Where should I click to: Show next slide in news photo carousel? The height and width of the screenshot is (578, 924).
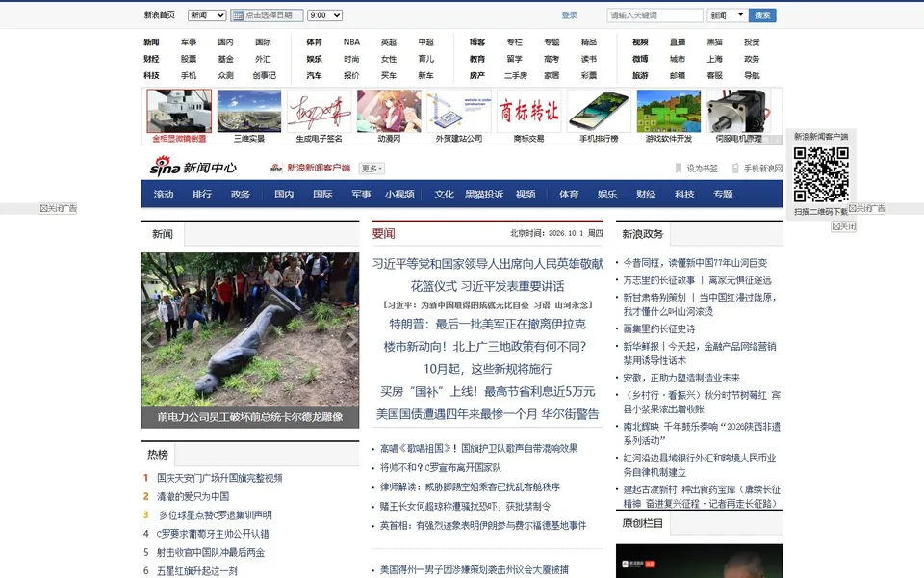(350, 339)
